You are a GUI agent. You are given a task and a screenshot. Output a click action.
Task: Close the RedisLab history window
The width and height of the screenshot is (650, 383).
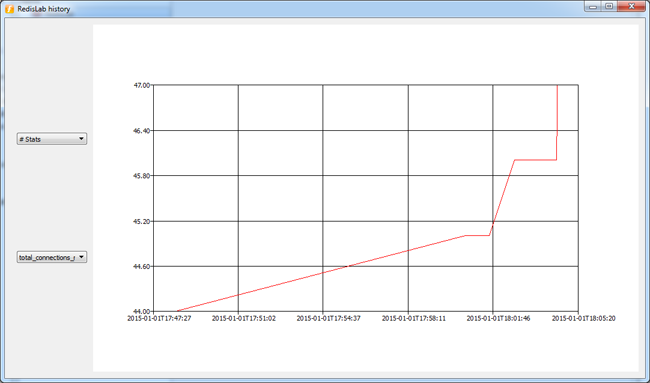(631, 6)
